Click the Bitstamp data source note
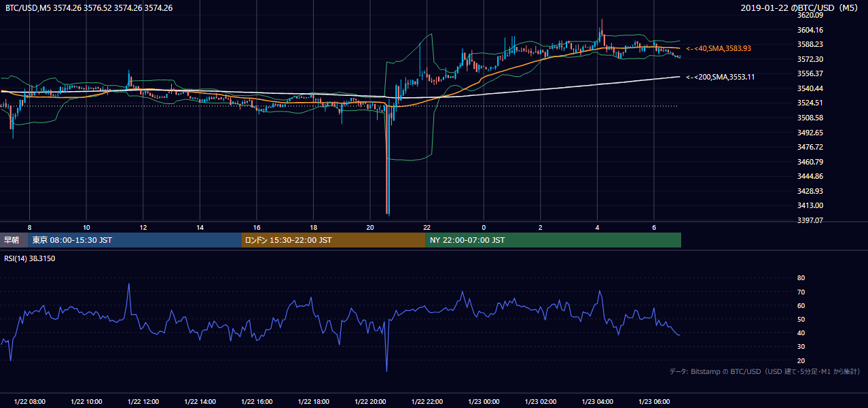This screenshot has width=868, height=408. (x=765, y=372)
